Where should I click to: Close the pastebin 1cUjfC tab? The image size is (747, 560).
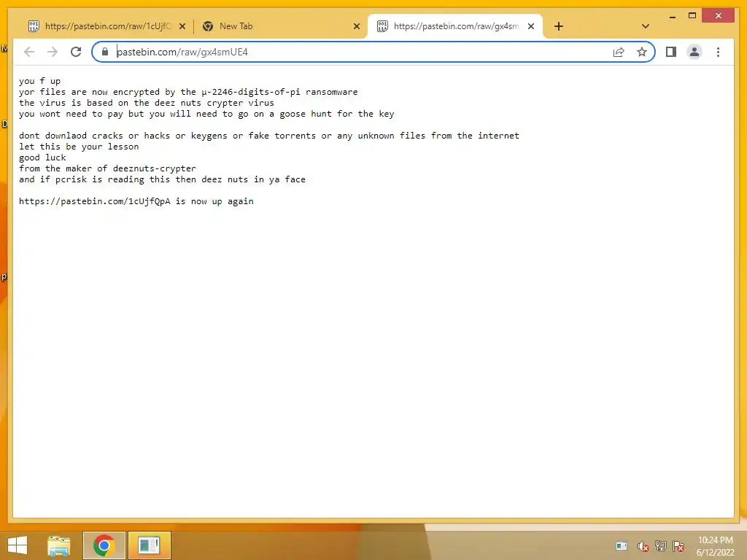(x=182, y=27)
